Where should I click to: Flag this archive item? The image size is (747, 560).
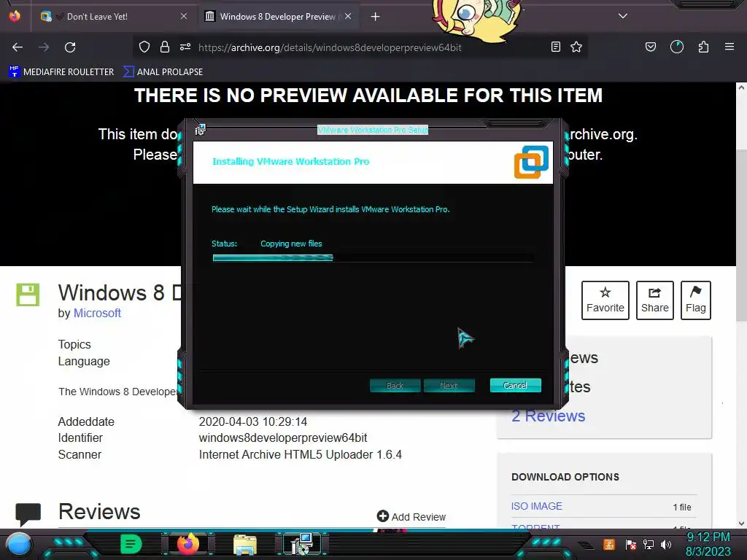point(695,300)
